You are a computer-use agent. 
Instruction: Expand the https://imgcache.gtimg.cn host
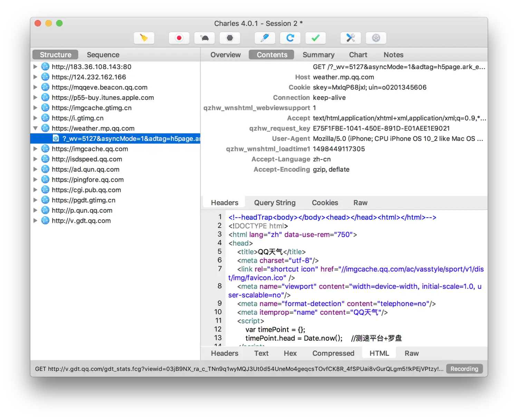point(35,108)
